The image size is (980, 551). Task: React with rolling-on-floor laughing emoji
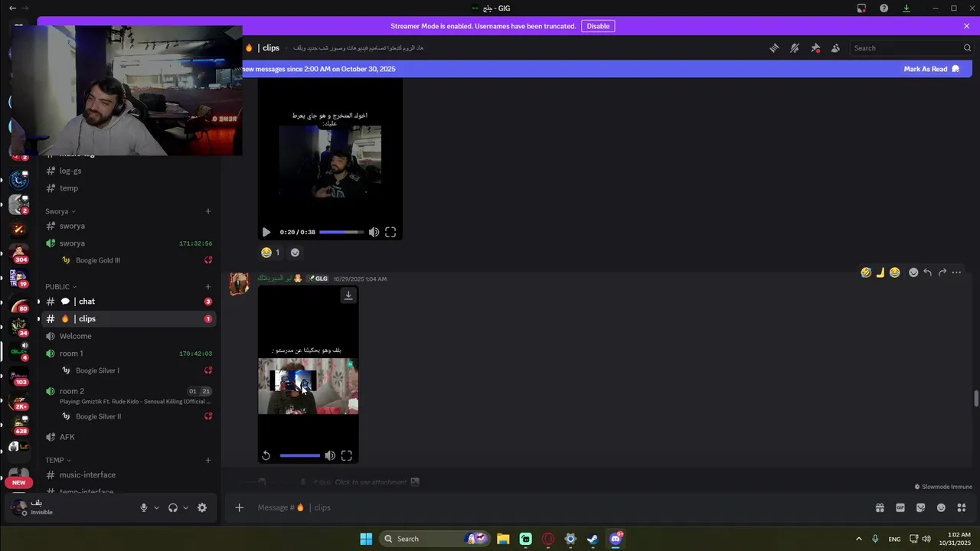tap(866, 272)
